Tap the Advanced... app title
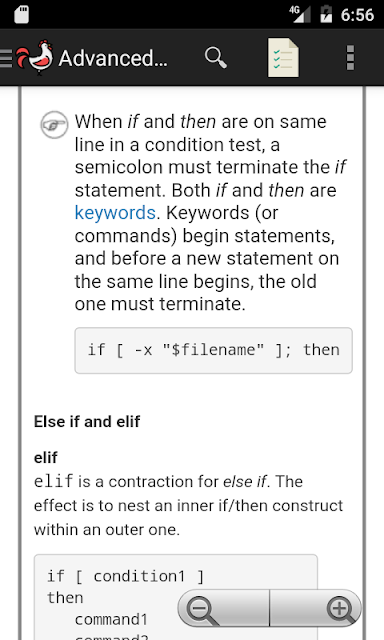384x640 pixels. (113, 58)
